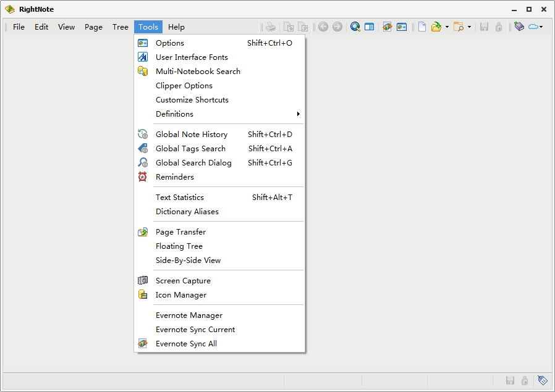555x392 pixels.
Task: Click the open folder icon with green arrow
Action: click(x=436, y=27)
